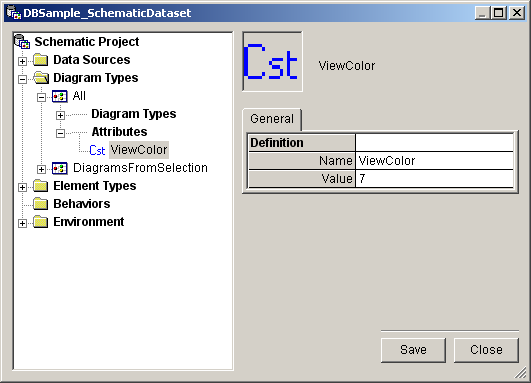Select the top-level Diagram Types label
531x383 pixels.
(x=96, y=78)
